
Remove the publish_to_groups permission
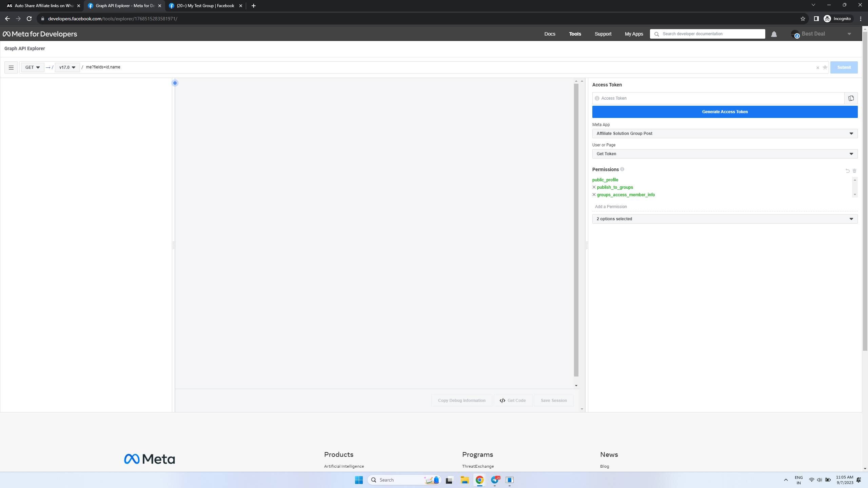point(594,187)
